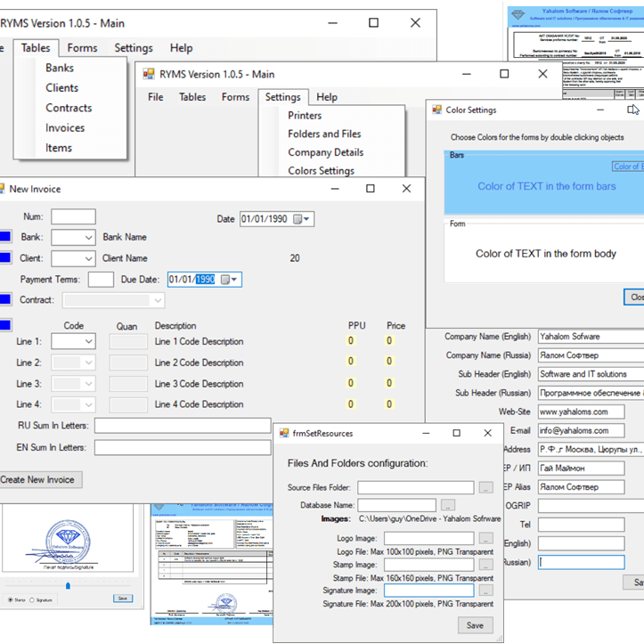Browse for the Logo Image file
Viewport: 644px width, 644px height.
[x=485, y=539]
